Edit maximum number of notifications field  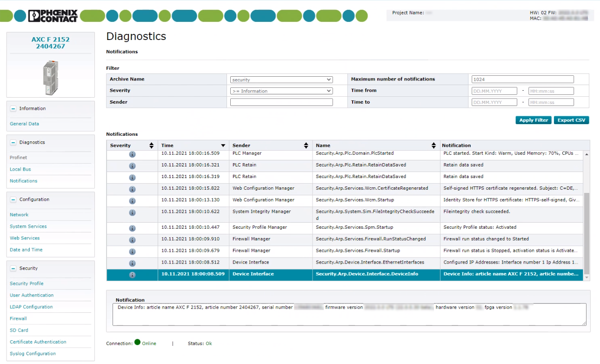click(x=523, y=79)
